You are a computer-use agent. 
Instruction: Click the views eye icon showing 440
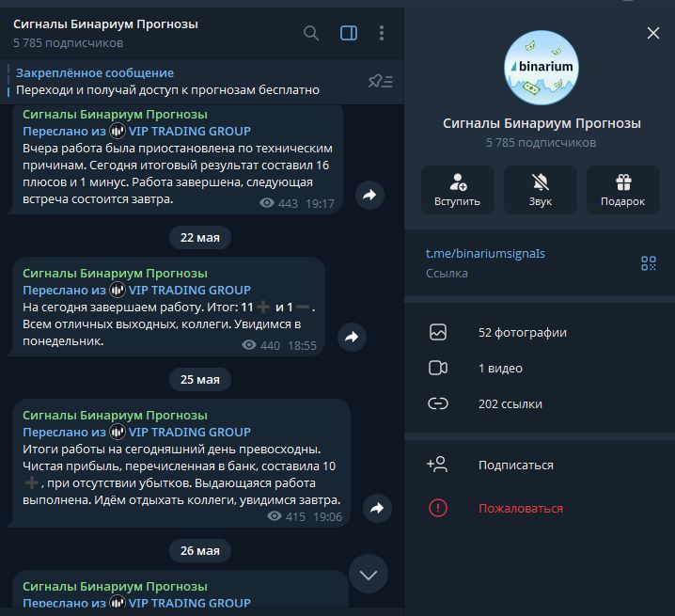(x=249, y=344)
